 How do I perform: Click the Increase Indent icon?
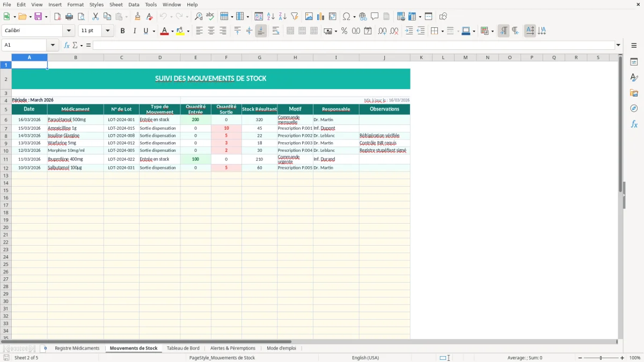click(409, 31)
